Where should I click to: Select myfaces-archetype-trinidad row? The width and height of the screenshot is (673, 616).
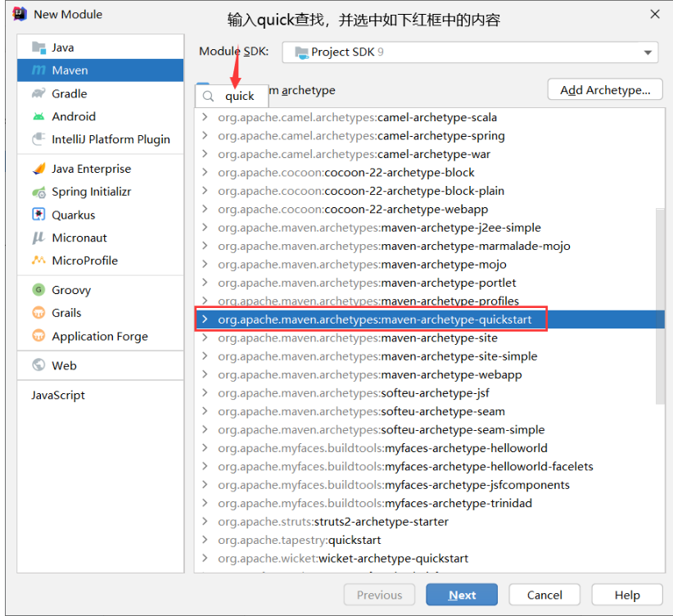tap(429, 503)
